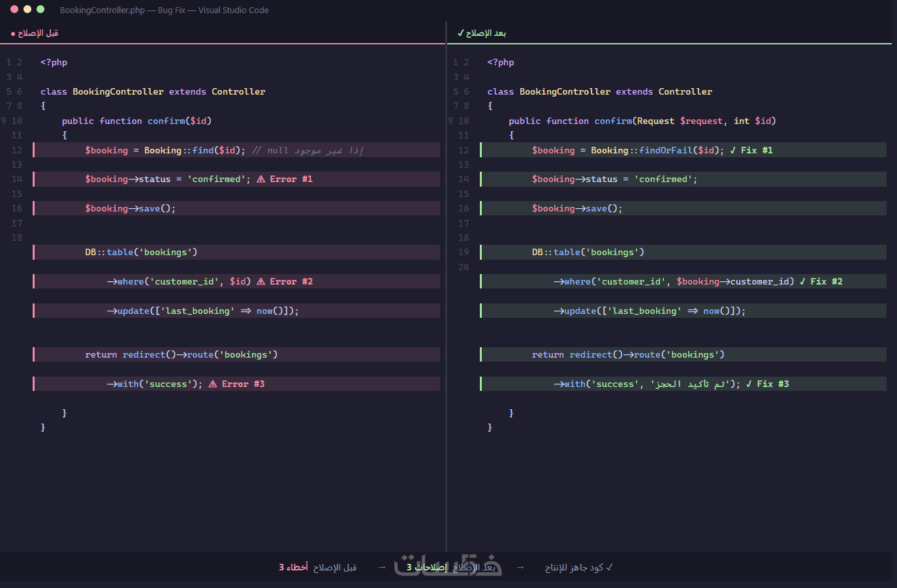
Task: Click the checkmark beside Fix #3
Action: pos(749,384)
